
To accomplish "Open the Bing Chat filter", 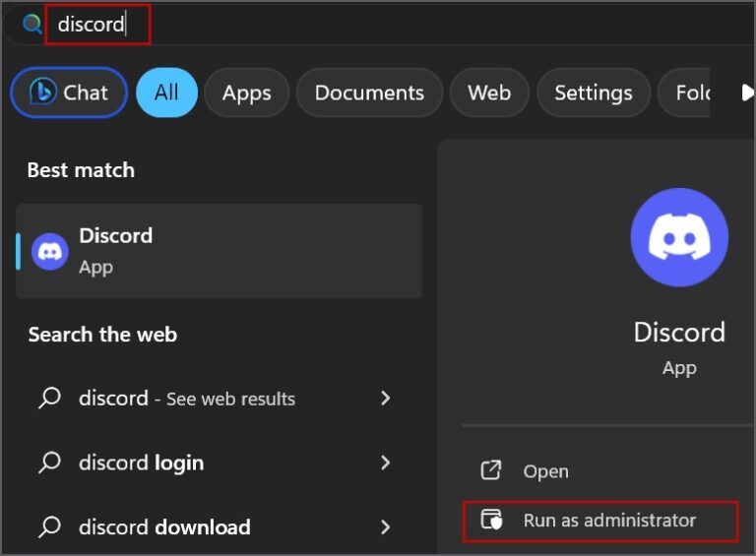I will [x=69, y=93].
